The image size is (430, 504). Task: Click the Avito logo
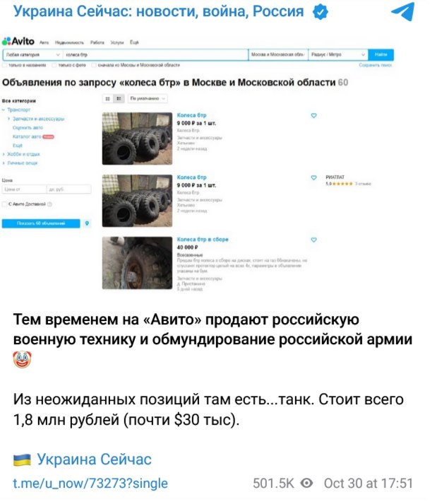point(18,41)
